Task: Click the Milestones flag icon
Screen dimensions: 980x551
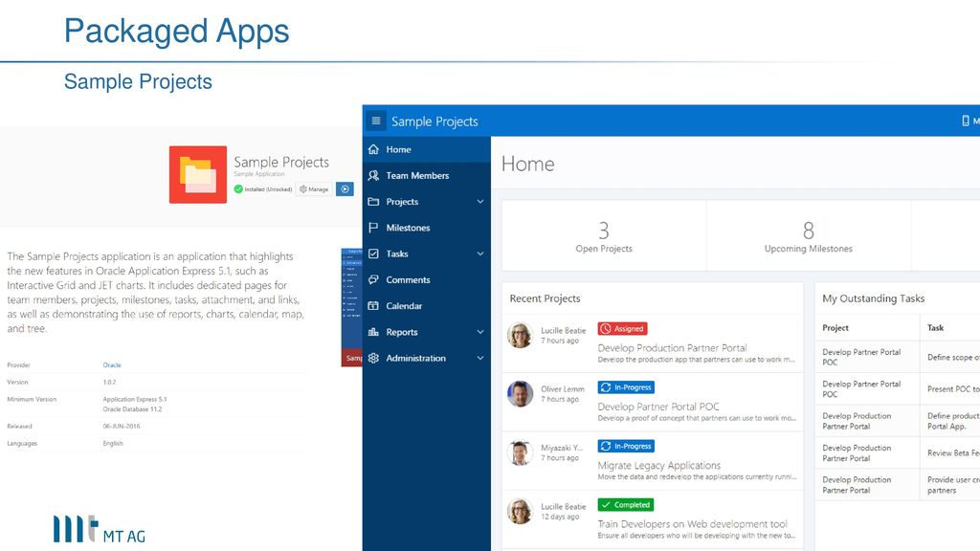Action: tap(374, 228)
